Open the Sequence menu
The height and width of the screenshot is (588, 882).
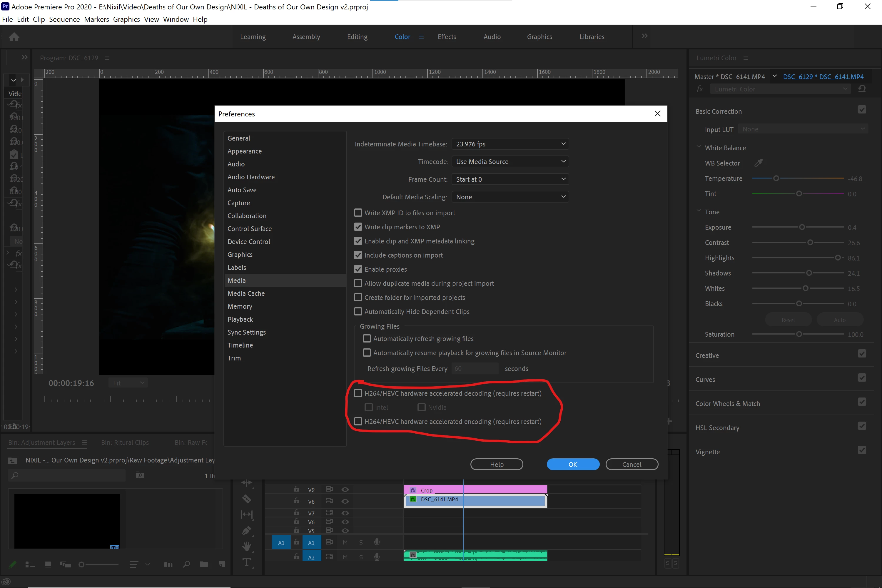[x=64, y=19]
